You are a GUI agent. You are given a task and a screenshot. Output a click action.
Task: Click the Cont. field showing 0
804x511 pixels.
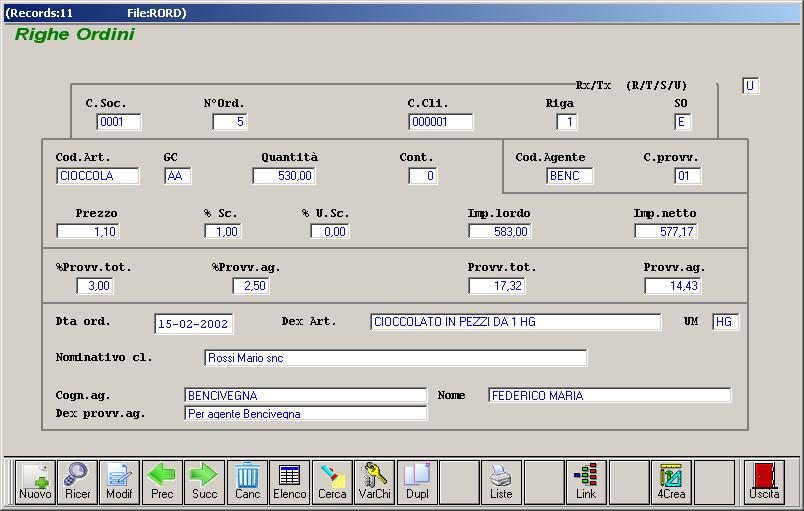[x=423, y=176]
